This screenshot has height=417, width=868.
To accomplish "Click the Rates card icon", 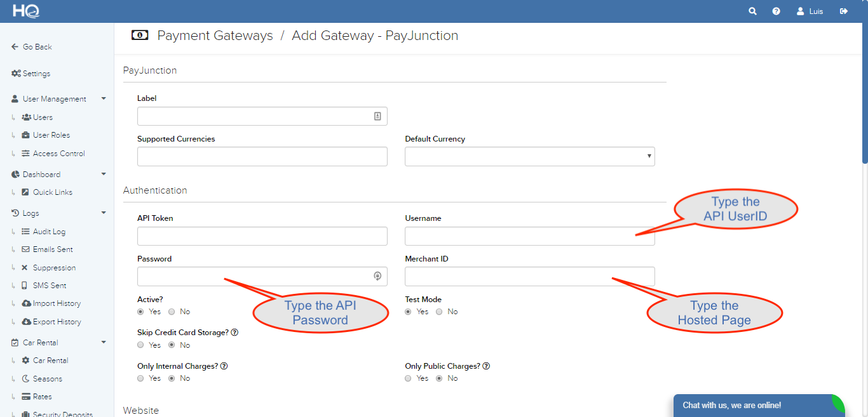I will pos(26,397).
